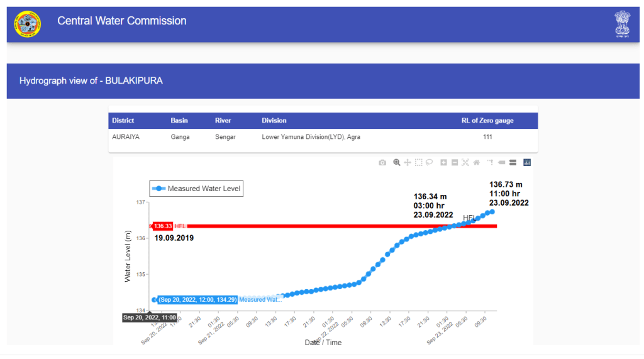Click the red HFL line on chart
Screen dimensions: 644x359
[x=314, y=226]
